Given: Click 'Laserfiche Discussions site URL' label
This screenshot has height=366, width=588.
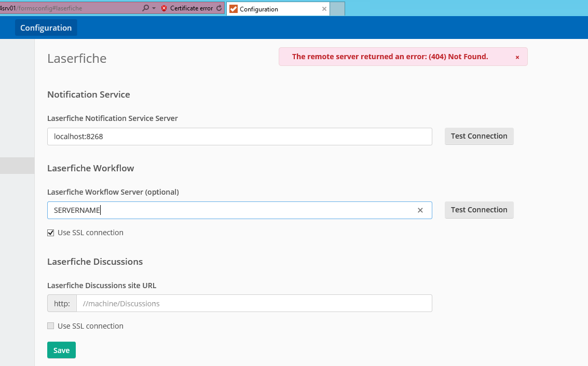Looking at the screenshot, I should click(x=102, y=286).
